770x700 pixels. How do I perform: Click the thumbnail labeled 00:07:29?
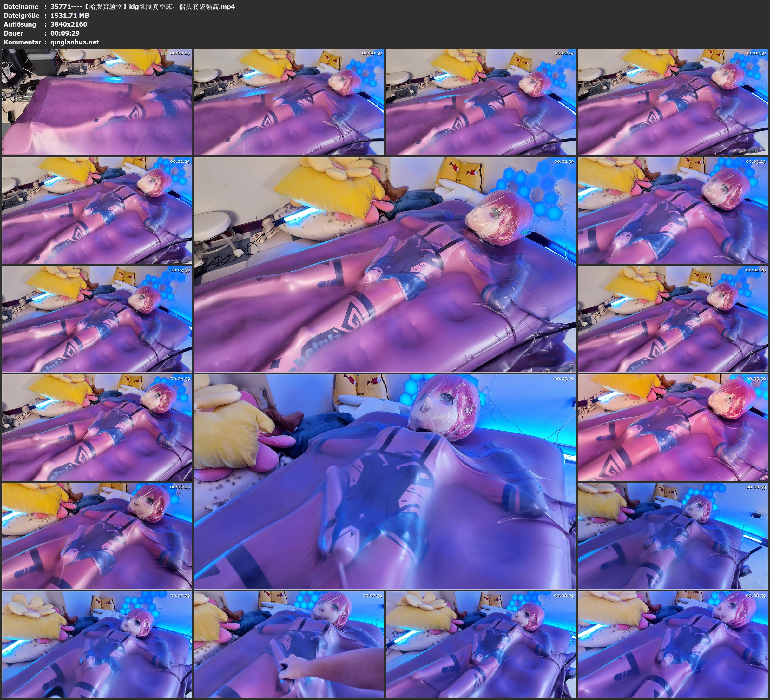pyautogui.click(x=97, y=644)
